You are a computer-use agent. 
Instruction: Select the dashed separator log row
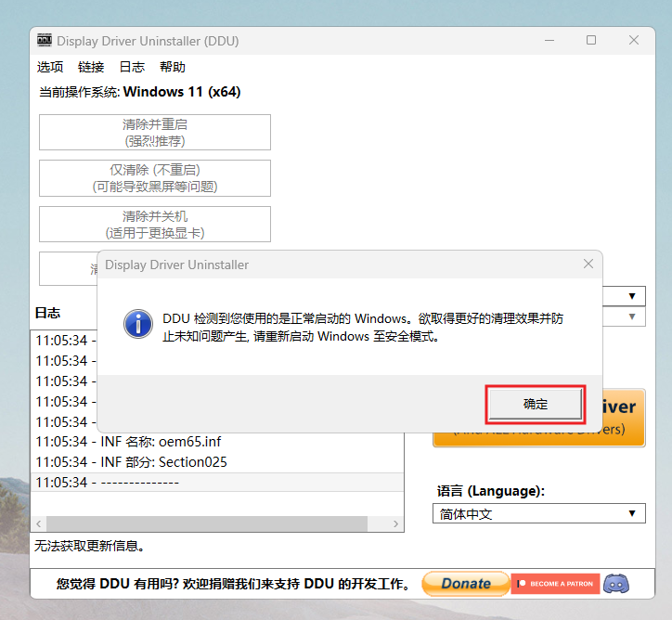tap(217, 482)
